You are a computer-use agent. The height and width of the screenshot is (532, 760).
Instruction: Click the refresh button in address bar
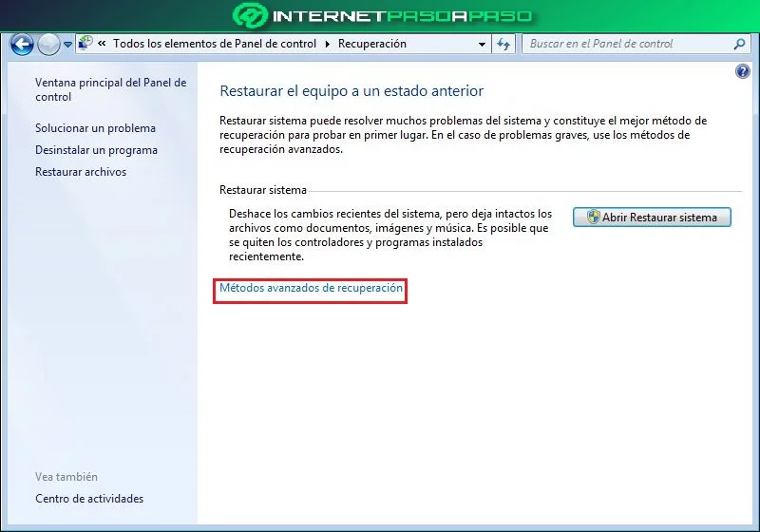point(503,44)
